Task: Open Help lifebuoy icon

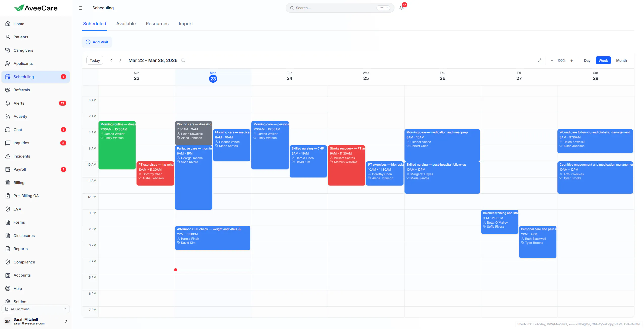Action: (x=8, y=288)
